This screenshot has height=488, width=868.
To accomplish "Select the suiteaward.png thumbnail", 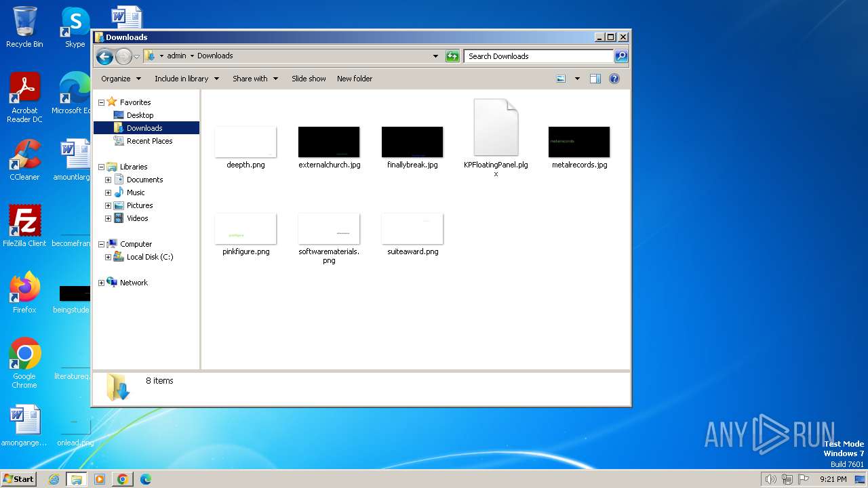I will click(412, 228).
